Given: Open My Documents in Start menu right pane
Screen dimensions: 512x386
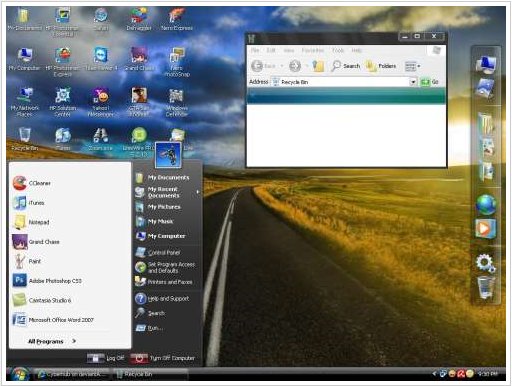Looking at the screenshot, I should (x=162, y=178).
